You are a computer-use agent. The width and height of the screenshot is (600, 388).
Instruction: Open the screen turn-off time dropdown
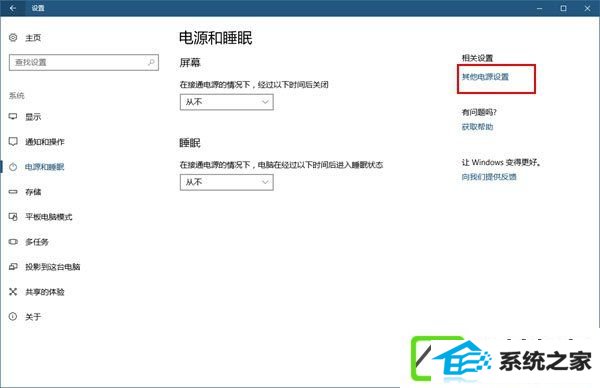point(227,102)
